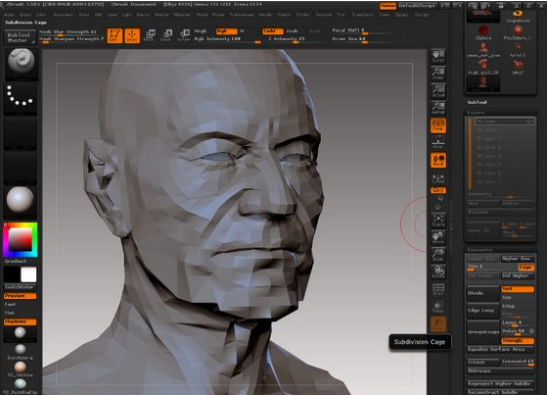Click the Higher Res button
The image size is (547, 395).
[x=518, y=259]
